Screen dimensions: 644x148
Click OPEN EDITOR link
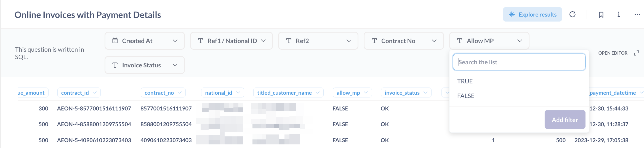point(613,53)
